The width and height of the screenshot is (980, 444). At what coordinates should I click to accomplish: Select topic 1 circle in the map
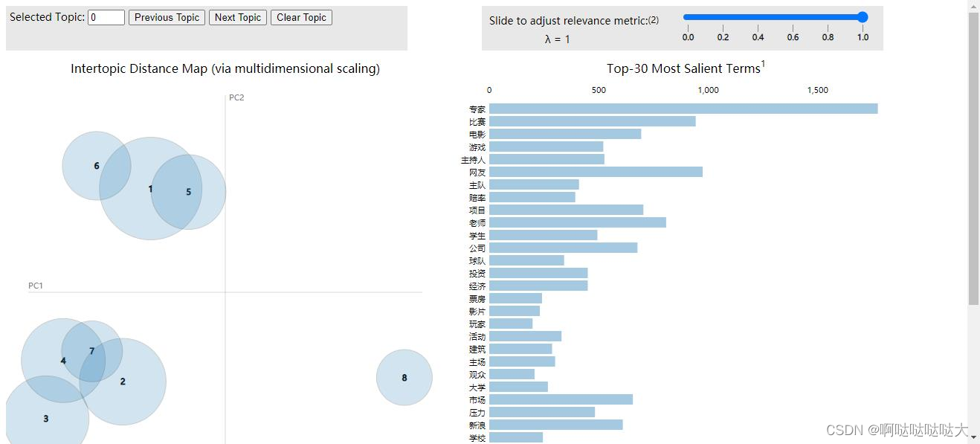pos(151,189)
